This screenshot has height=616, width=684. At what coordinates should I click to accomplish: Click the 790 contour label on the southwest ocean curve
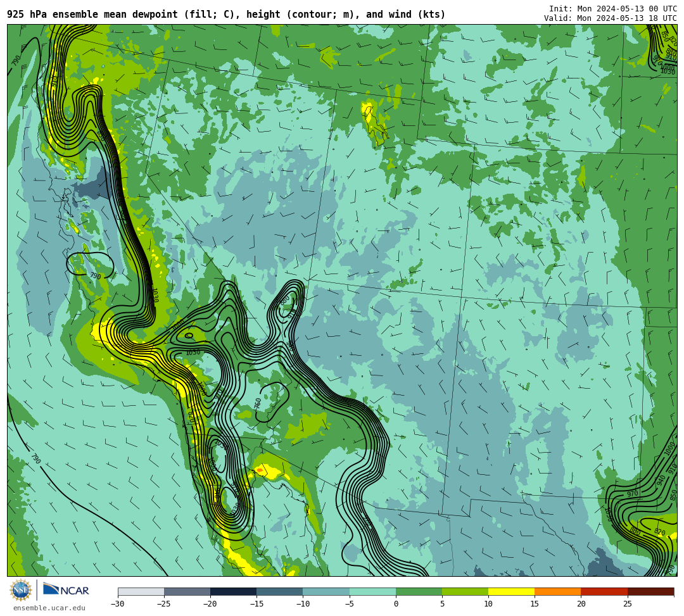coord(35,458)
